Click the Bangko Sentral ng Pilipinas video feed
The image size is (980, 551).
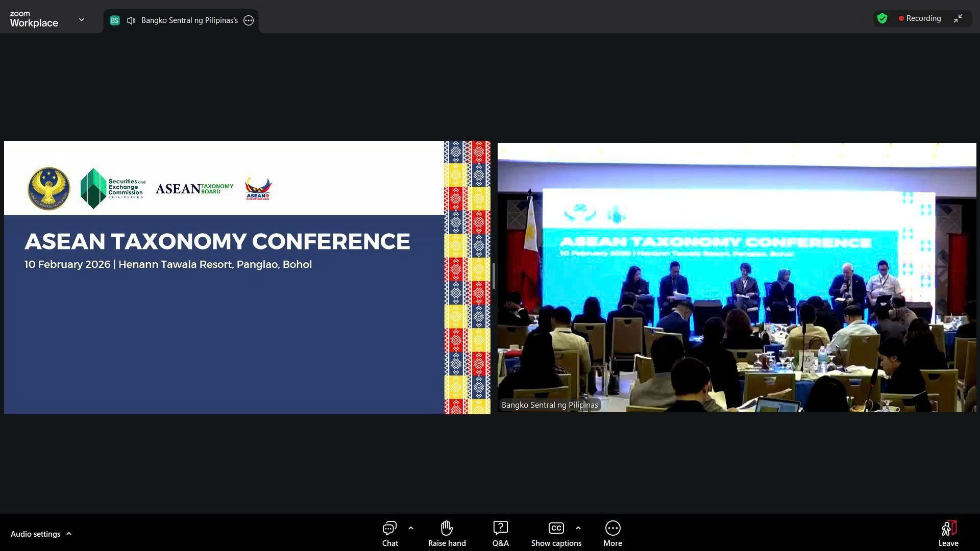[737, 277]
